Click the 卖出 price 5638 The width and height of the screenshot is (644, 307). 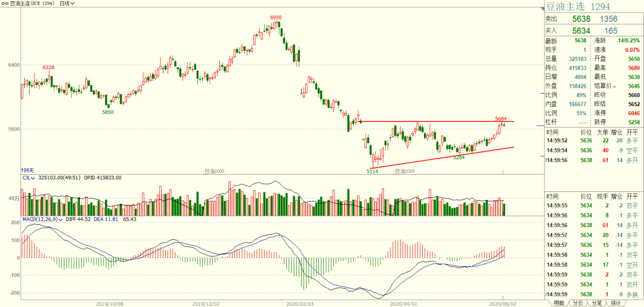[581, 19]
